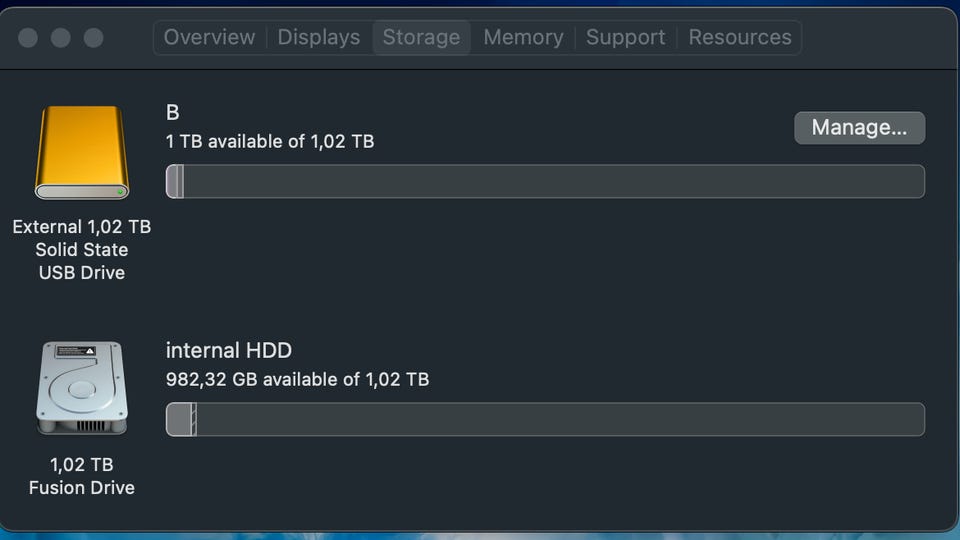The image size is (960, 540).
Task: Show the Resources tab
Action: click(x=740, y=37)
